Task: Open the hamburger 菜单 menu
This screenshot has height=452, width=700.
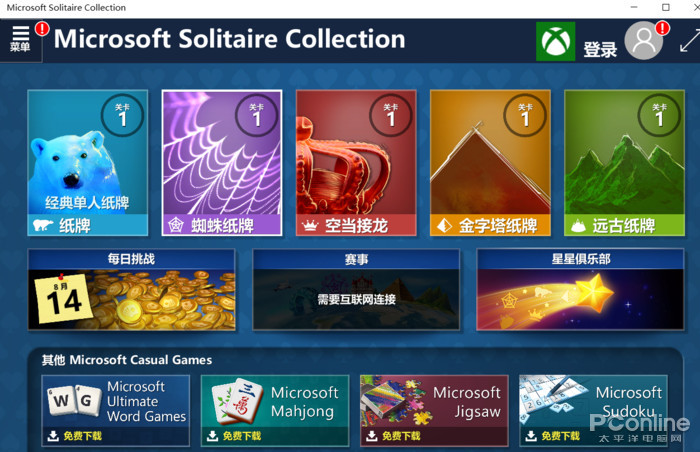Action: [21, 39]
